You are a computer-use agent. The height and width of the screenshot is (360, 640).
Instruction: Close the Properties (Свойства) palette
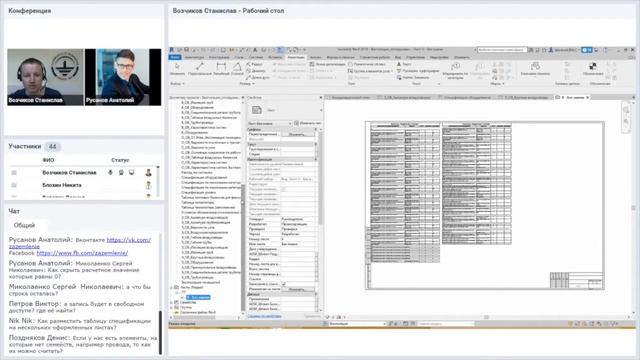point(320,98)
